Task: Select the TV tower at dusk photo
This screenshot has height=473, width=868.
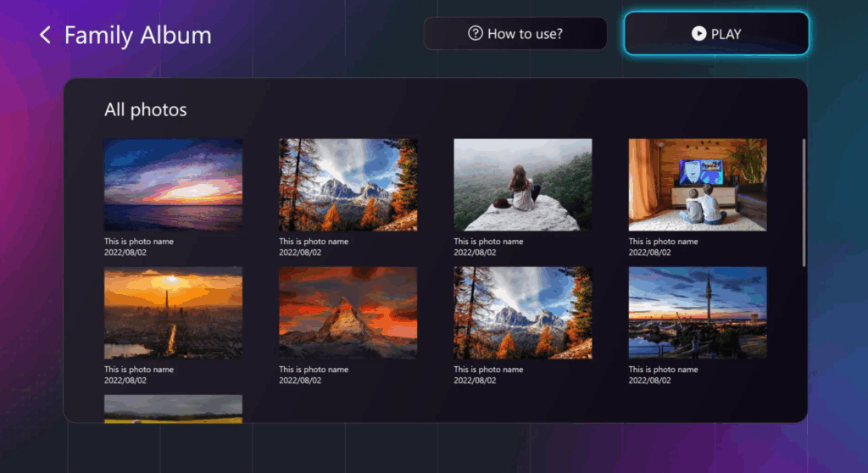Action: click(697, 313)
